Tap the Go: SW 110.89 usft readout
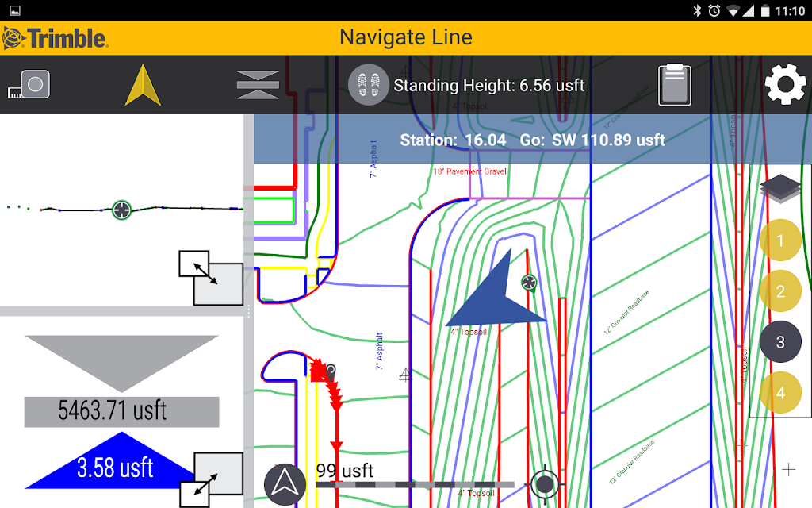 pyautogui.click(x=592, y=140)
